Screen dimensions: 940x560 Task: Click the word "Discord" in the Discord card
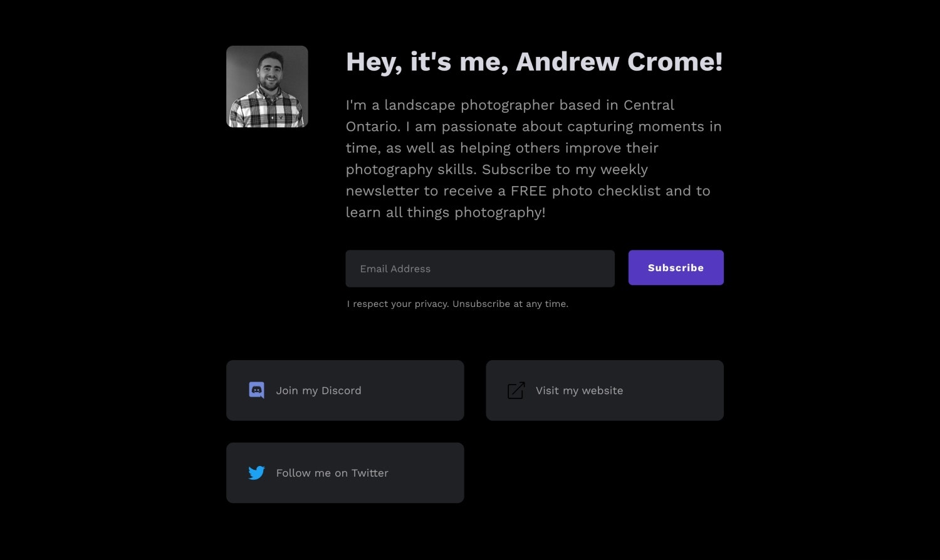pyautogui.click(x=341, y=390)
